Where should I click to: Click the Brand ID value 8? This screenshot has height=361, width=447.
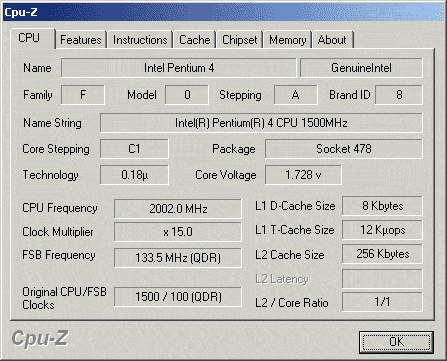click(399, 95)
